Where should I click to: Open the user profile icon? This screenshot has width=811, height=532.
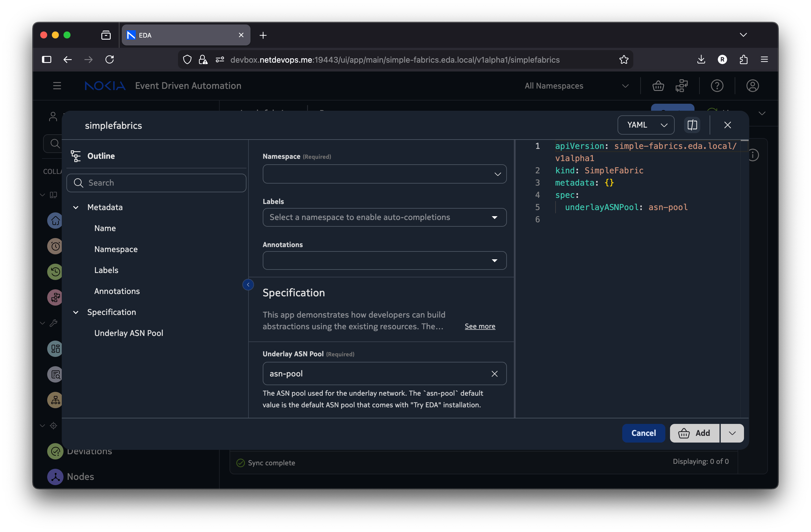click(752, 86)
